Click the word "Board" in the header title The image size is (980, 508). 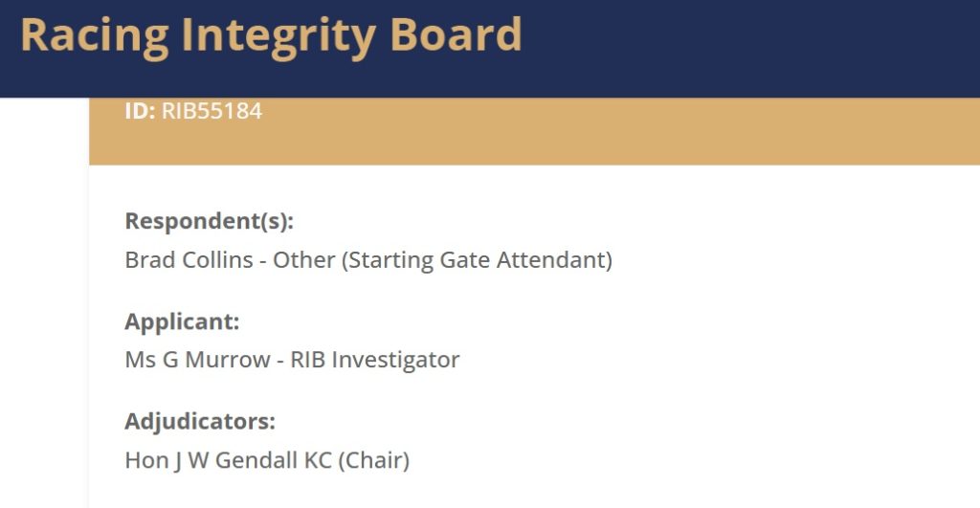456,33
